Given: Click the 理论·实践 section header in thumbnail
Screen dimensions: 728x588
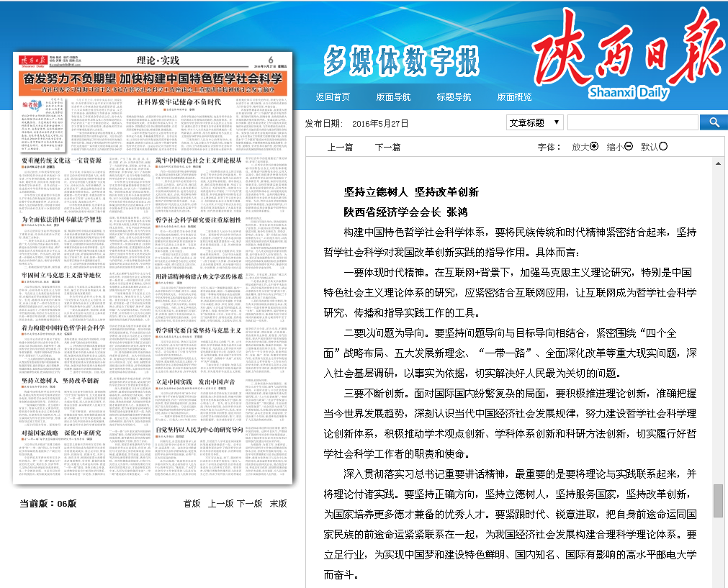Looking at the screenshot, I should tap(158, 60).
